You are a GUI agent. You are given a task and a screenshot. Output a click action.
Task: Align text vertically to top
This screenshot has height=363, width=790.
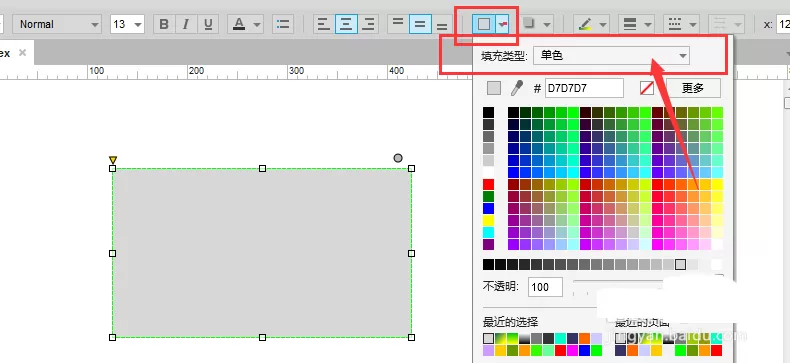pyautogui.click(x=398, y=24)
